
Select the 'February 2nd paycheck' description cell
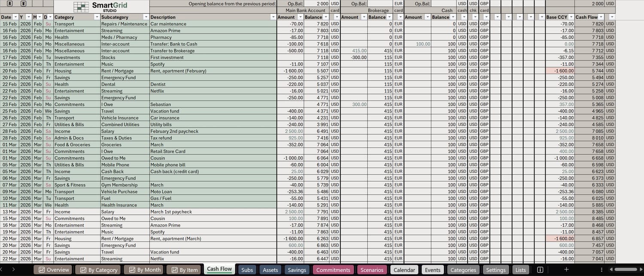pos(213,131)
